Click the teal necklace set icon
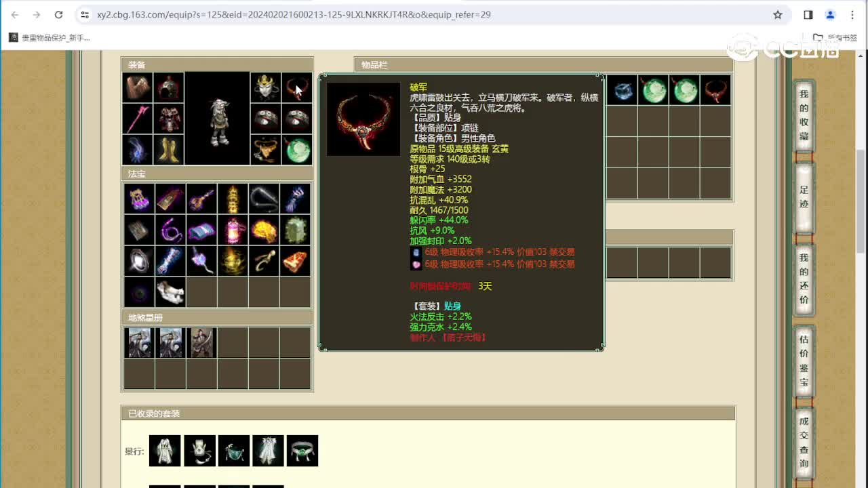868x488 pixels. (234, 451)
